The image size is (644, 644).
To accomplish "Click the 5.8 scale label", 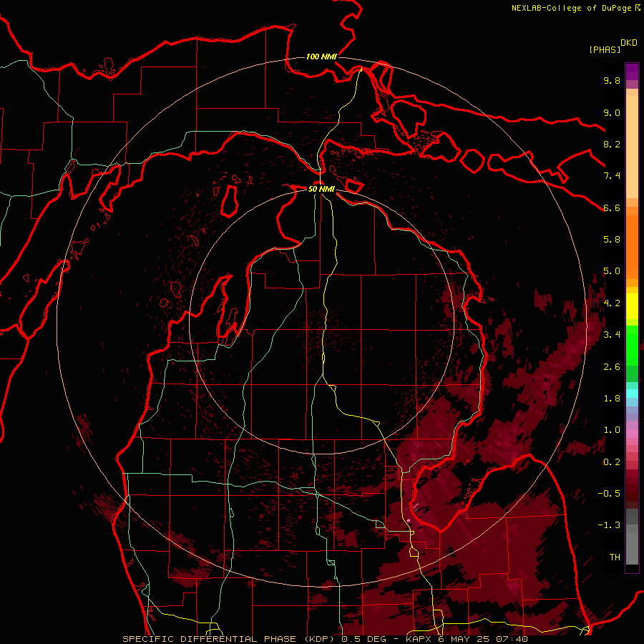I will [612, 240].
